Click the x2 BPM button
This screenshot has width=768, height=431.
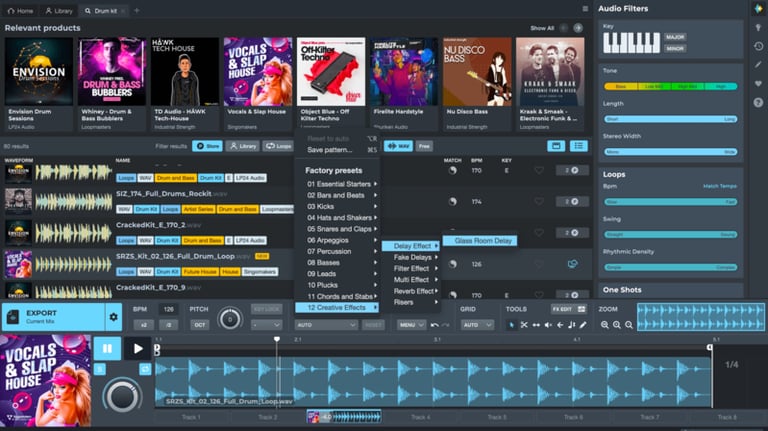tap(144, 325)
